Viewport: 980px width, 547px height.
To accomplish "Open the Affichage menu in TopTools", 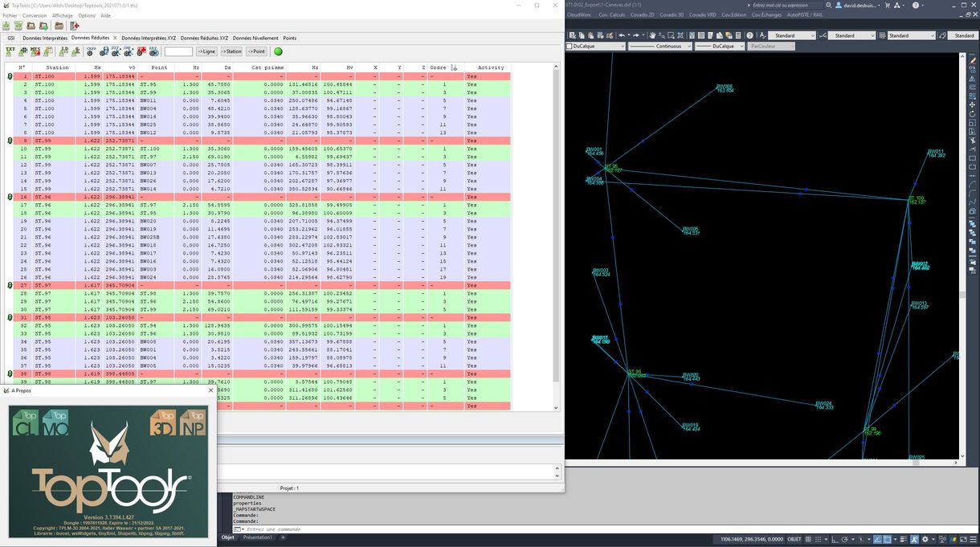I will [63, 15].
